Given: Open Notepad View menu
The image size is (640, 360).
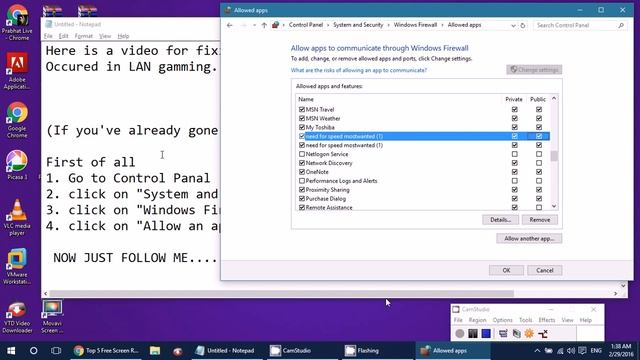Looking at the screenshot, I should 105,36.
